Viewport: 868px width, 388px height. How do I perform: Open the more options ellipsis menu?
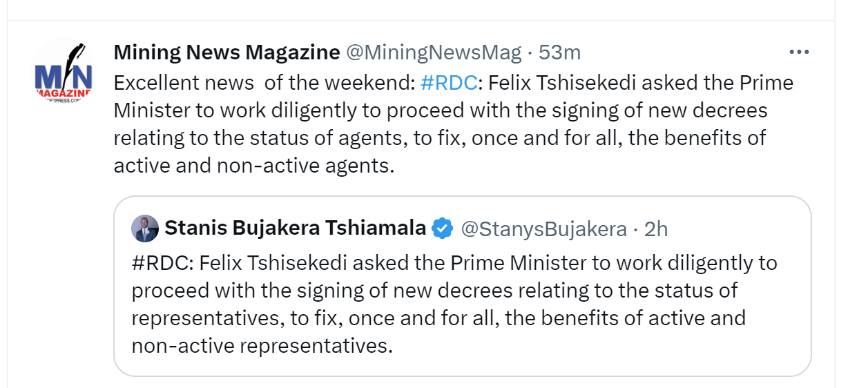click(798, 52)
